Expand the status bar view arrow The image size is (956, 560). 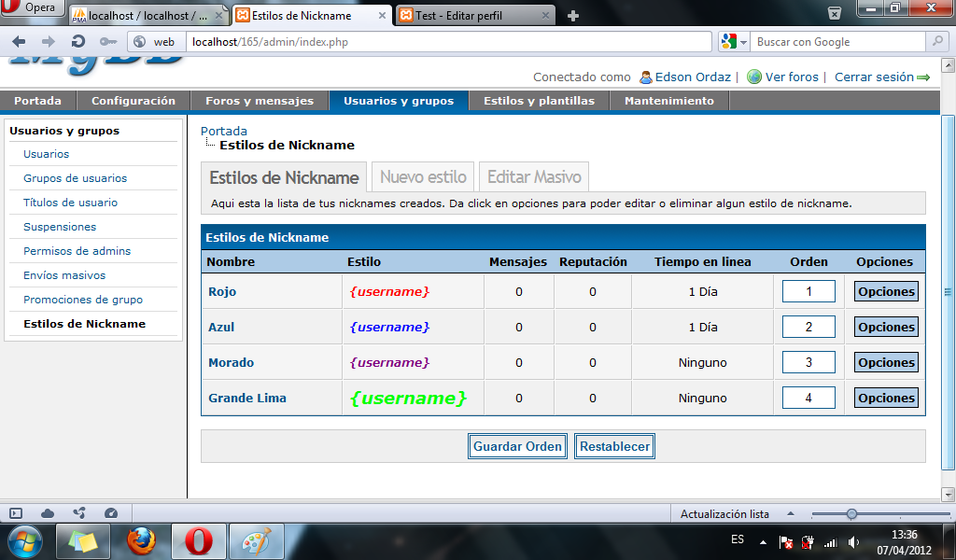(790, 513)
